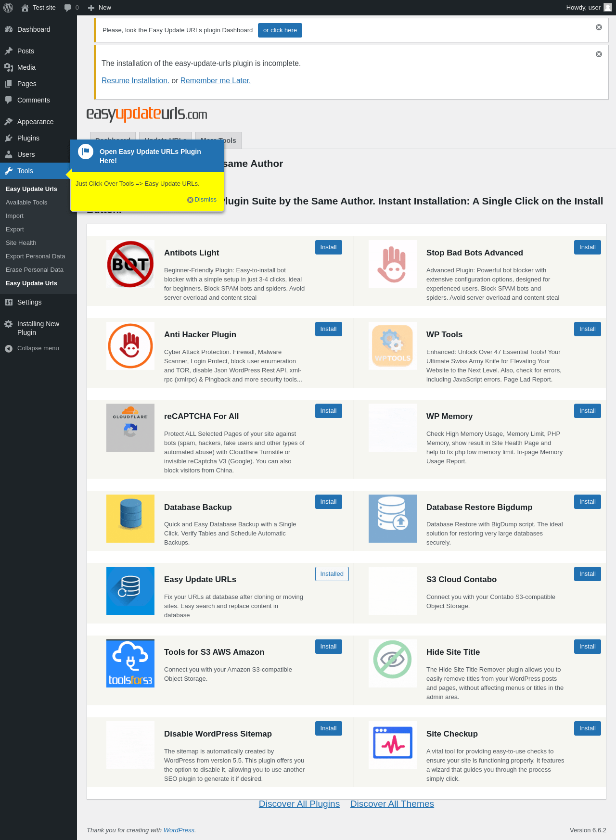616x840 pixels.
Task: Click the 'or click here' button
Action: point(280,30)
